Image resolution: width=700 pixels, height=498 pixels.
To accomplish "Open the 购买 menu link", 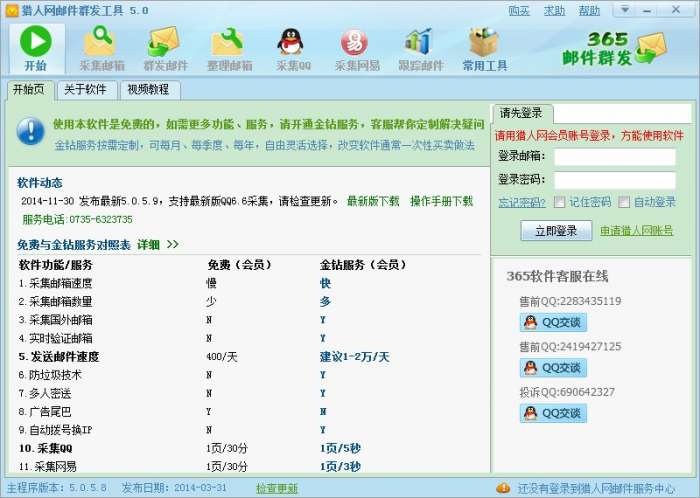I will click(x=519, y=10).
